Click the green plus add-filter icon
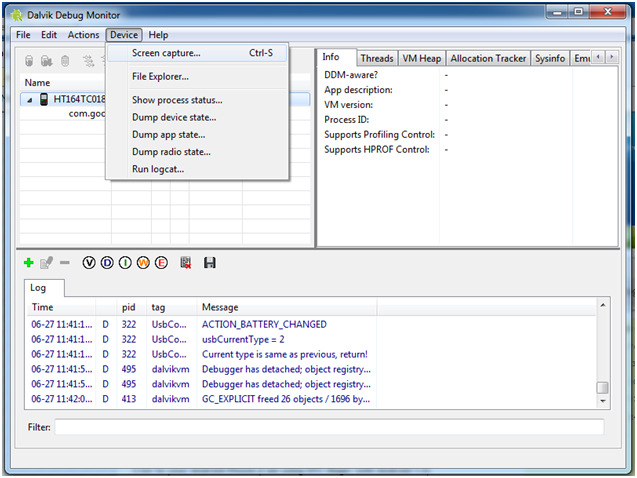 pos(28,263)
